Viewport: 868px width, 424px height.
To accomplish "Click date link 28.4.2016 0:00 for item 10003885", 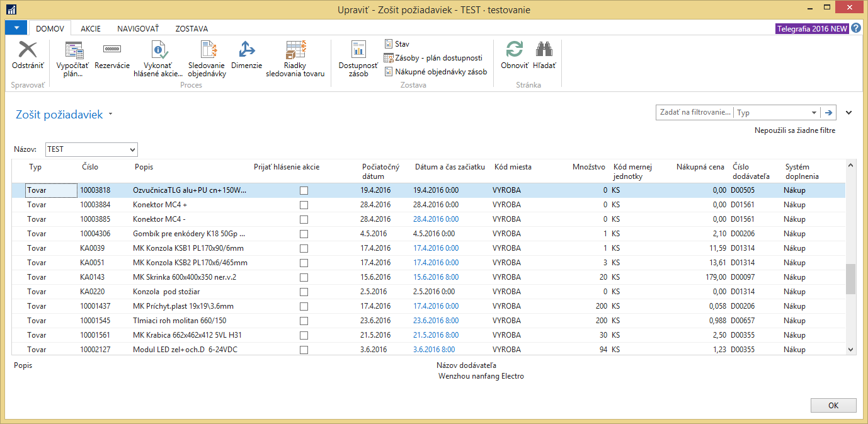I will pos(436,219).
